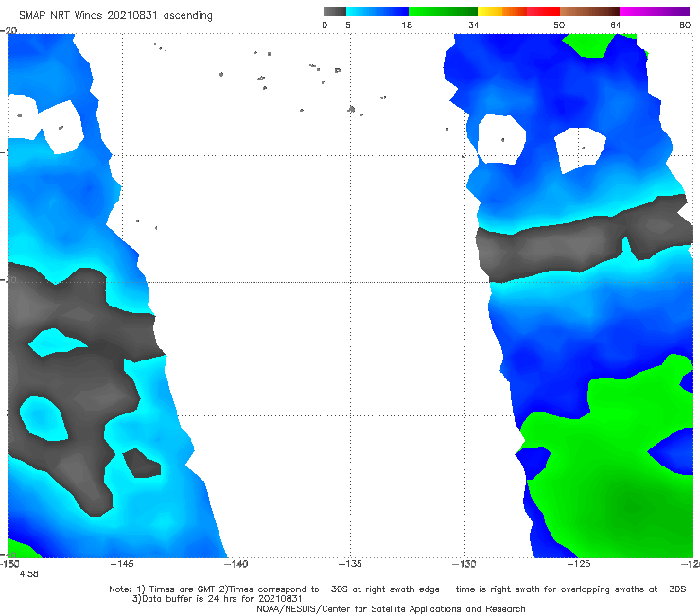Click the '-125' longitude axis label
The width and height of the screenshot is (700, 615).
[x=579, y=564]
